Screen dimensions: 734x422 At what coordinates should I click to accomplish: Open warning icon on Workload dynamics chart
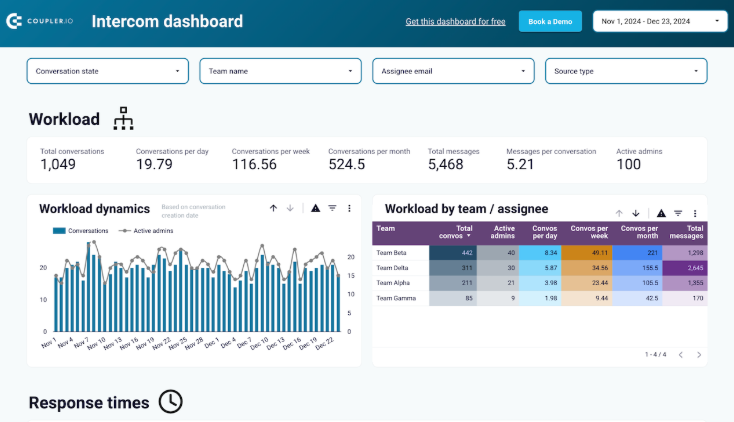coord(315,208)
